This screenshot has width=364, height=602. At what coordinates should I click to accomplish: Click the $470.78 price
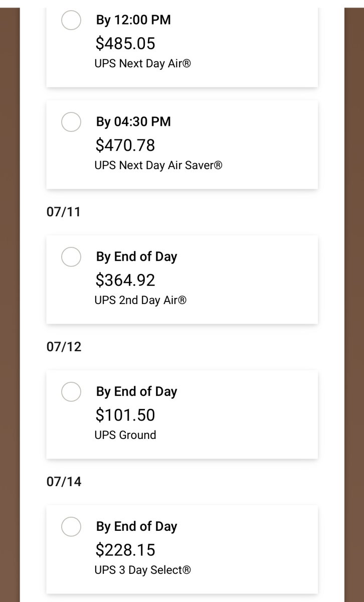click(x=125, y=145)
